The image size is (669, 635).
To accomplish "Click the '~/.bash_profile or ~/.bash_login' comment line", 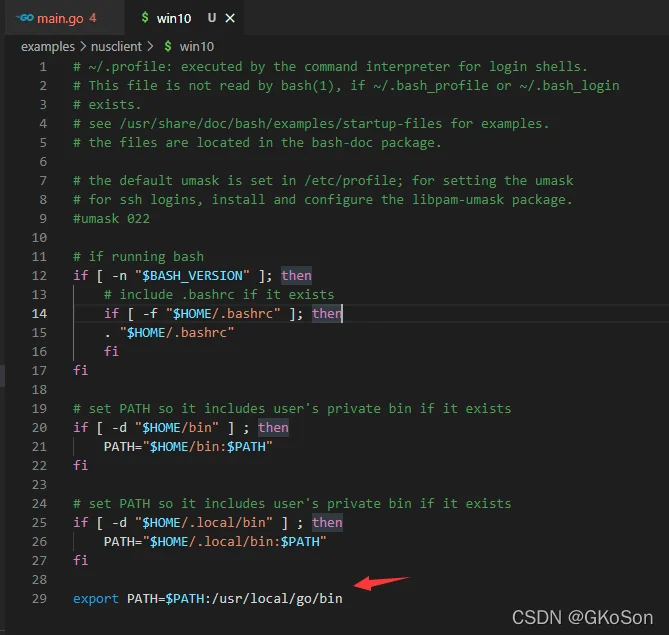I will 346,86.
